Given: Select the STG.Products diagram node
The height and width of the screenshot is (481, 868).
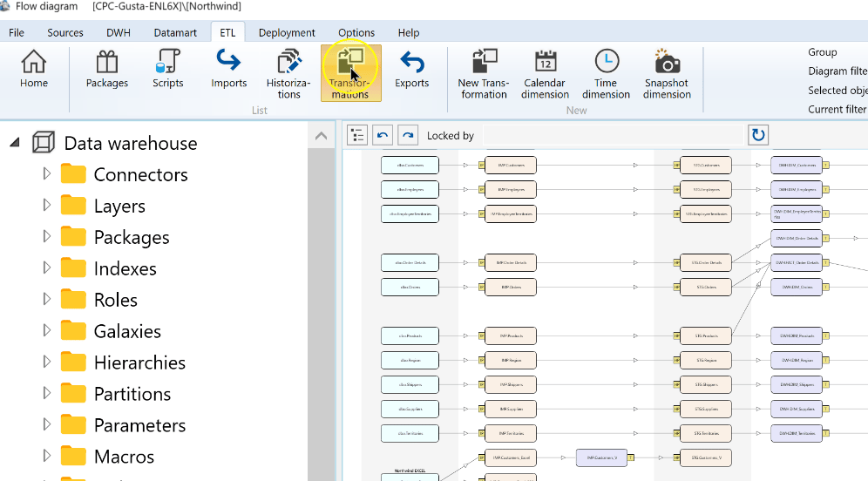Looking at the screenshot, I should pyautogui.click(x=706, y=335).
